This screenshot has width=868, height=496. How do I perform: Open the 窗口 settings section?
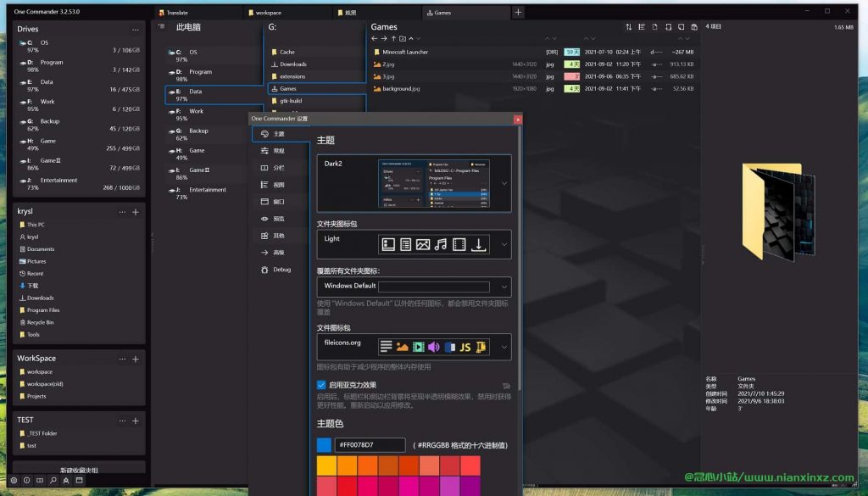point(281,202)
